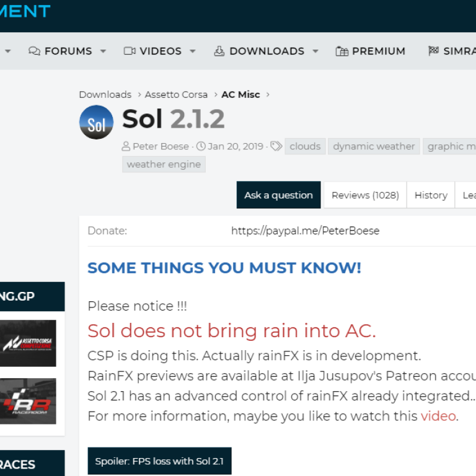476x476 pixels.
Task: Click the NG.GP sidebar header
Action: click(32, 296)
